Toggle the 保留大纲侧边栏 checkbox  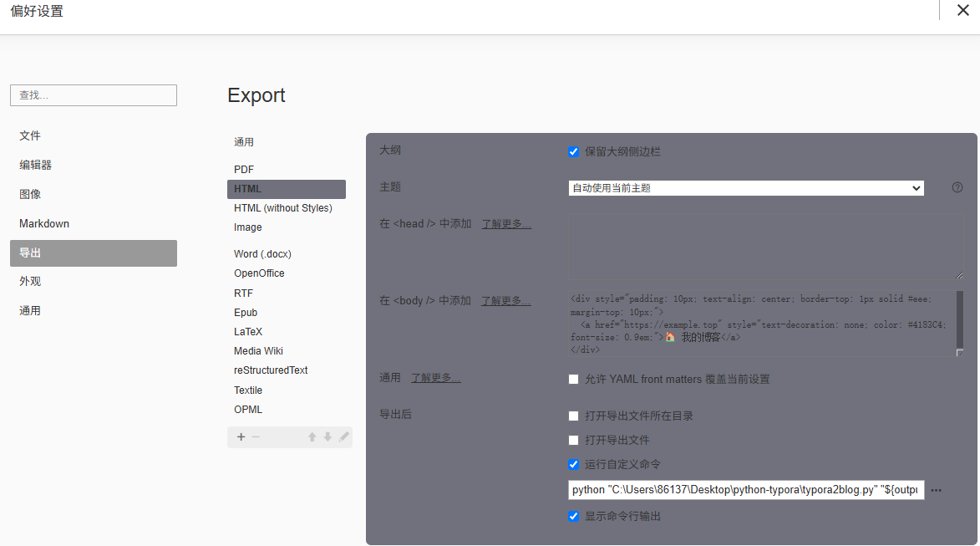[574, 151]
